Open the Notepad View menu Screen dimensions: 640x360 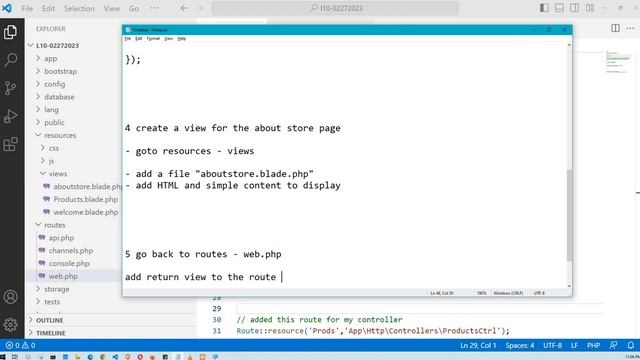tap(169, 38)
